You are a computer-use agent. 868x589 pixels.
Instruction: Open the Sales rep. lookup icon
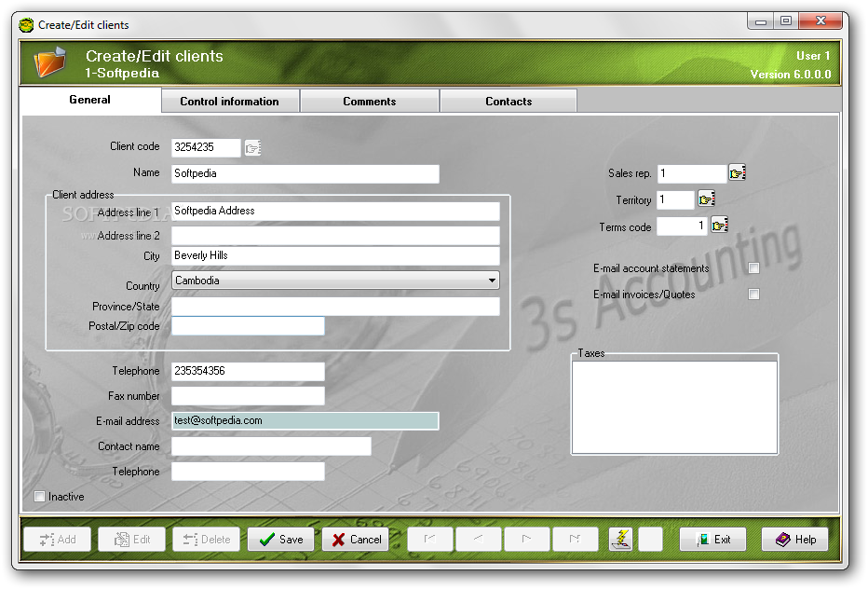pos(737,172)
